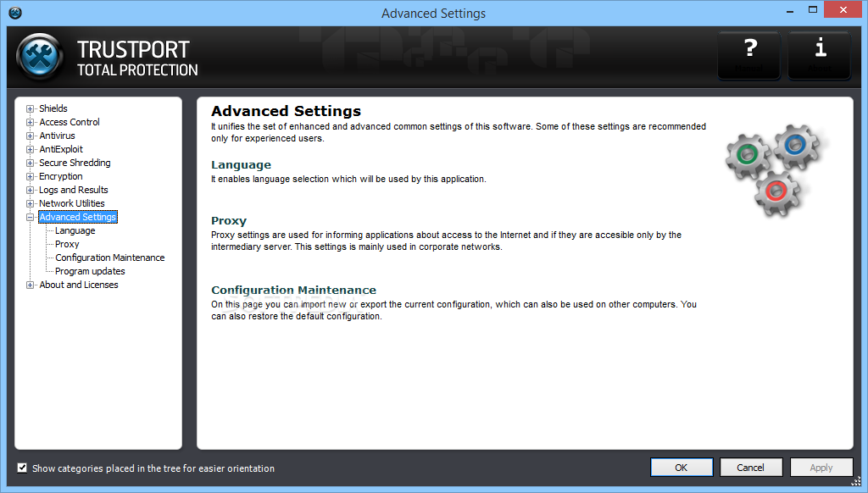Select Shields in the tree

tap(53, 108)
